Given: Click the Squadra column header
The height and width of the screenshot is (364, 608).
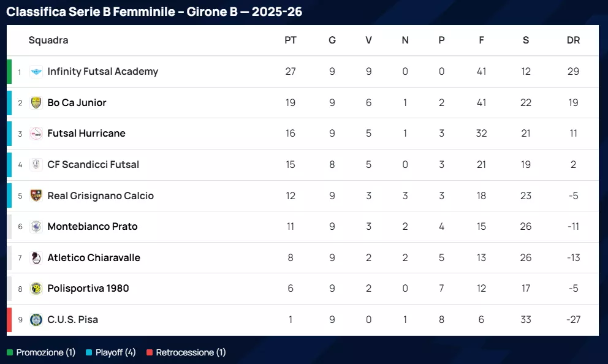Looking at the screenshot, I should tap(48, 40).
